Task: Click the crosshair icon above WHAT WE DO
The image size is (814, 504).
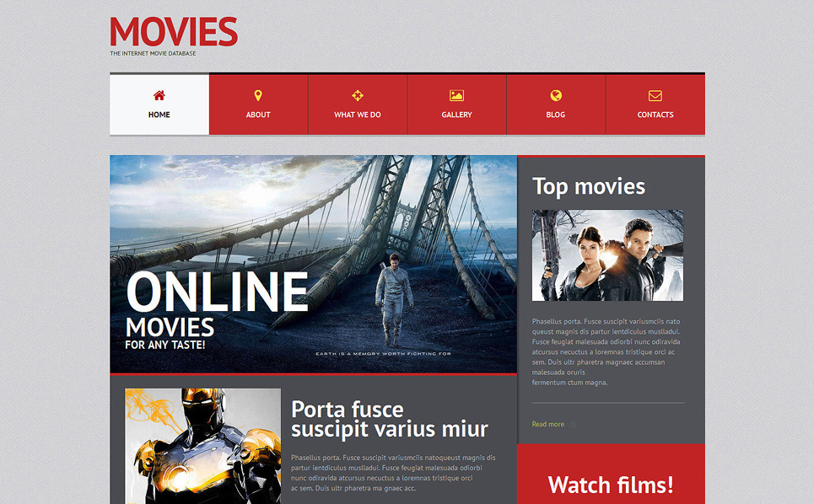Action: [357, 95]
